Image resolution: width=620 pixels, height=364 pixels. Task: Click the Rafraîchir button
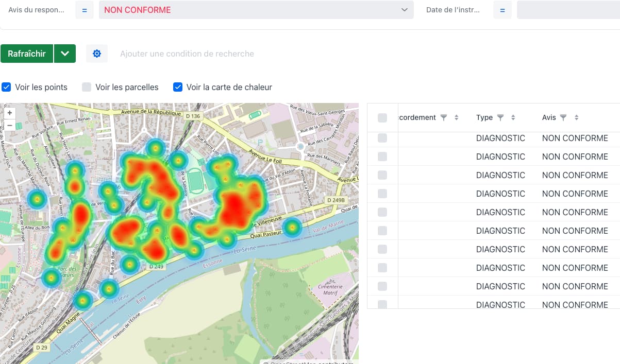pos(27,53)
